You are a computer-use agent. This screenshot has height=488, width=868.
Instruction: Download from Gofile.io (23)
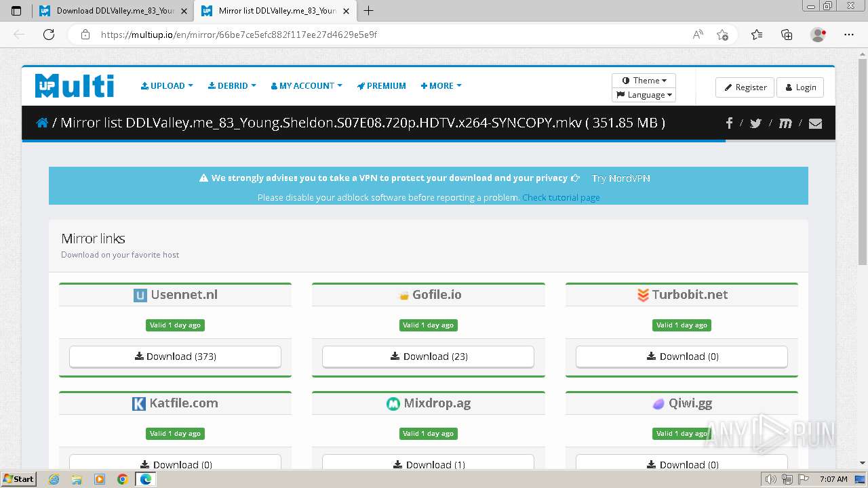coord(428,357)
